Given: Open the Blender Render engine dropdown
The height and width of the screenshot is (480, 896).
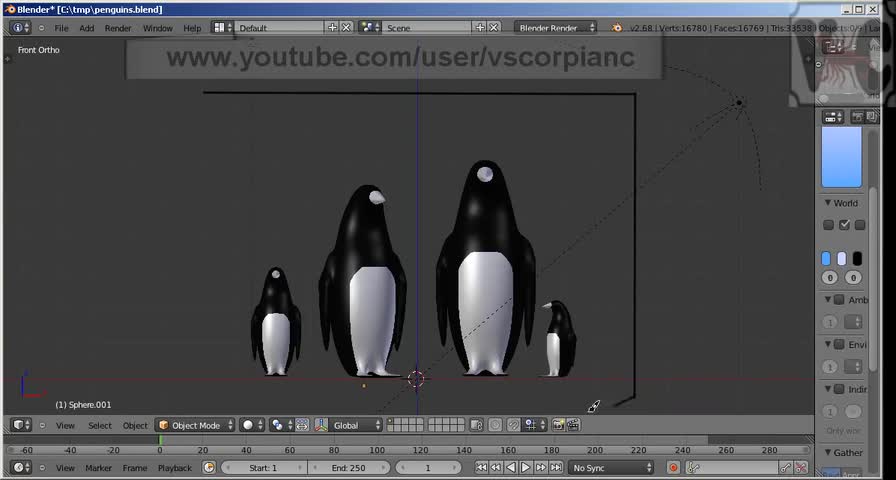Looking at the screenshot, I should point(555,27).
